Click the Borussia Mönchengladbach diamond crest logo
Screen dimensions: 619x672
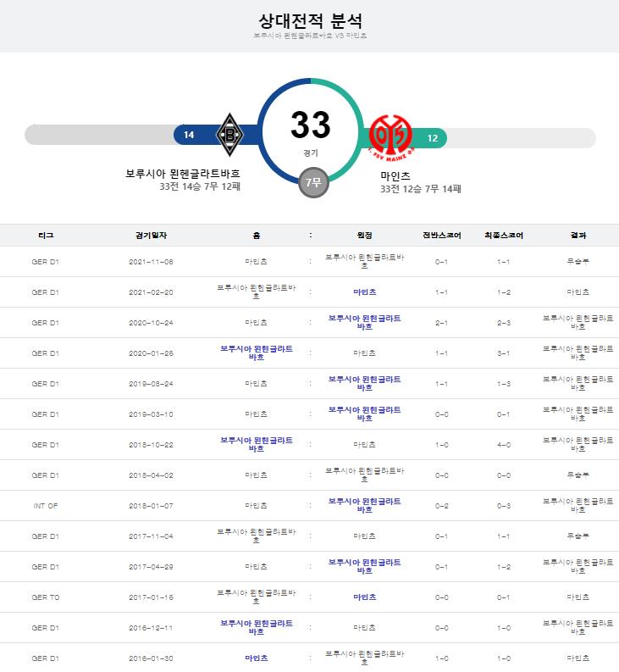point(230,135)
